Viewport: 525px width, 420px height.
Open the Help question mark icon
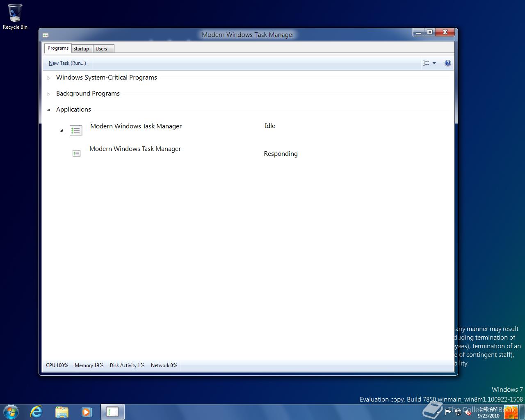pos(448,63)
